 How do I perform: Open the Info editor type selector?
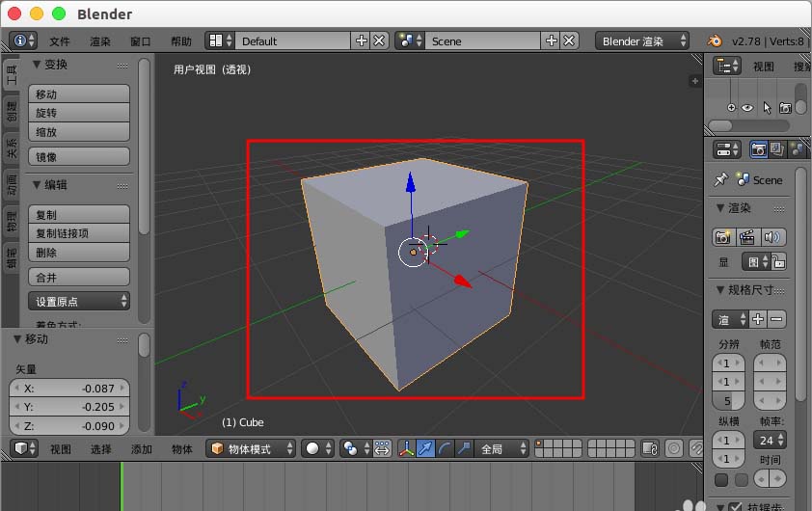coord(23,40)
